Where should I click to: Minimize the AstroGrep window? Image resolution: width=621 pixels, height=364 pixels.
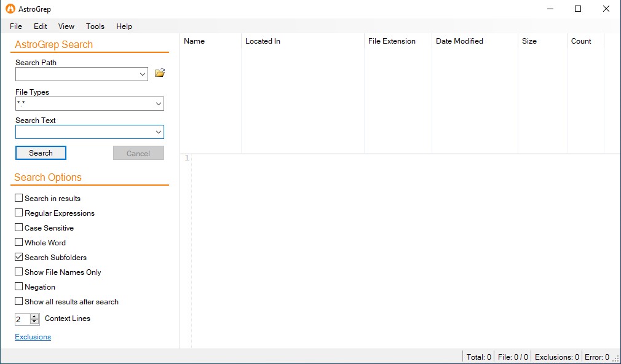pos(550,9)
